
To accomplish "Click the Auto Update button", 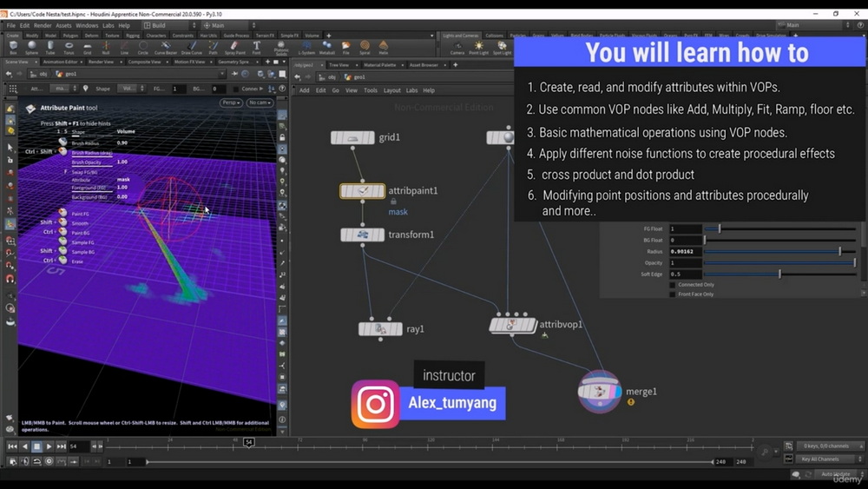I will point(835,474).
